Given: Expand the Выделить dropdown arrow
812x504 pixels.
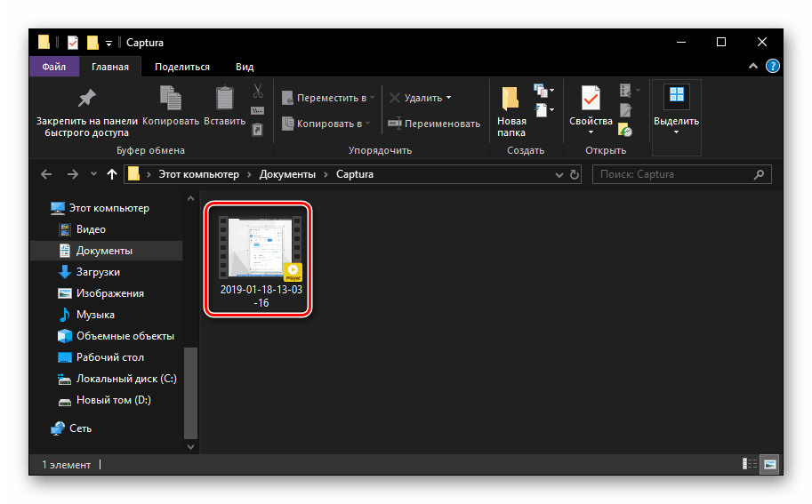Looking at the screenshot, I should [x=676, y=132].
